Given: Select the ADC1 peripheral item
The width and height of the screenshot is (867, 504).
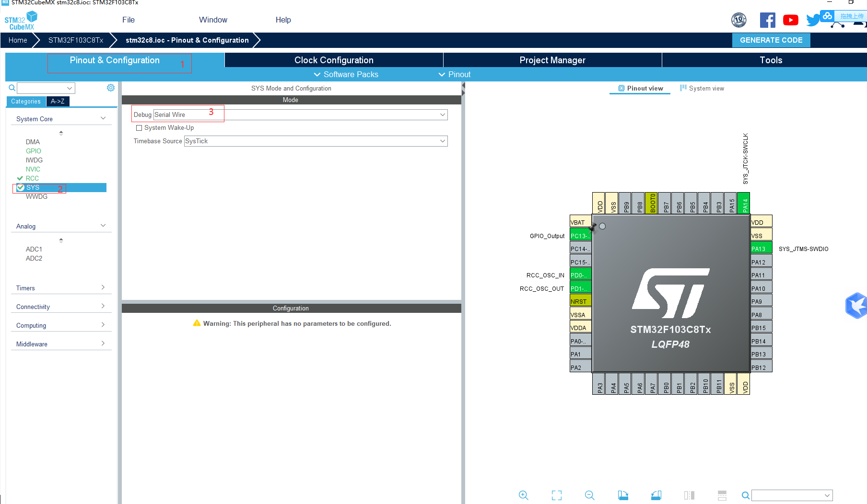Looking at the screenshot, I should pyautogui.click(x=34, y=249).
